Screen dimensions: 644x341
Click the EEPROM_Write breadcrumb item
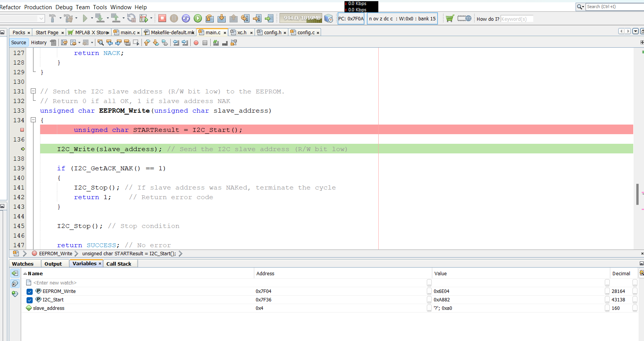tap(55, 254)
